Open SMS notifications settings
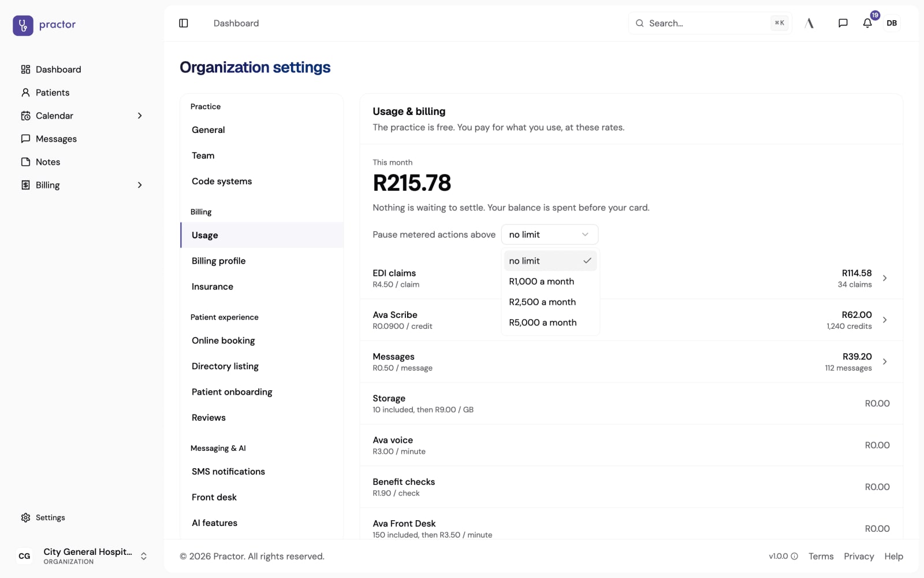 (262, 472)
